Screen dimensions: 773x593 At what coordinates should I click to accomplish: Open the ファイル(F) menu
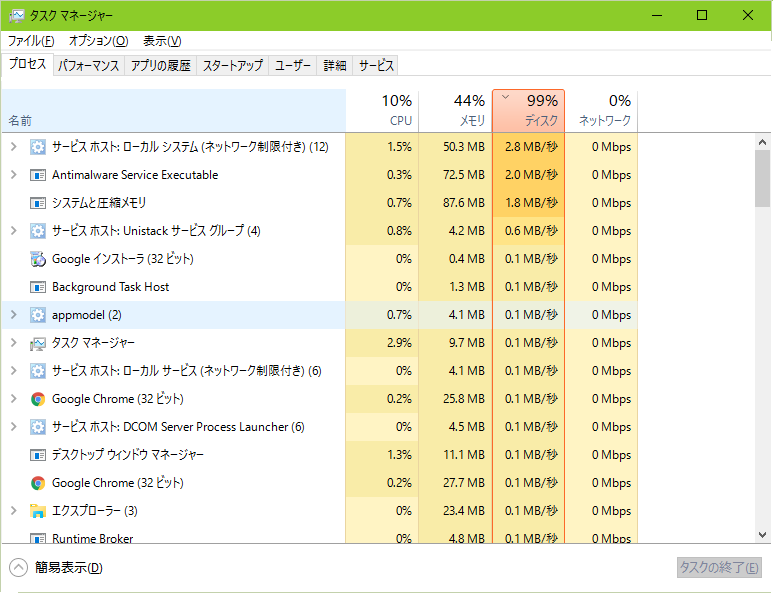(x=31, y=41)
